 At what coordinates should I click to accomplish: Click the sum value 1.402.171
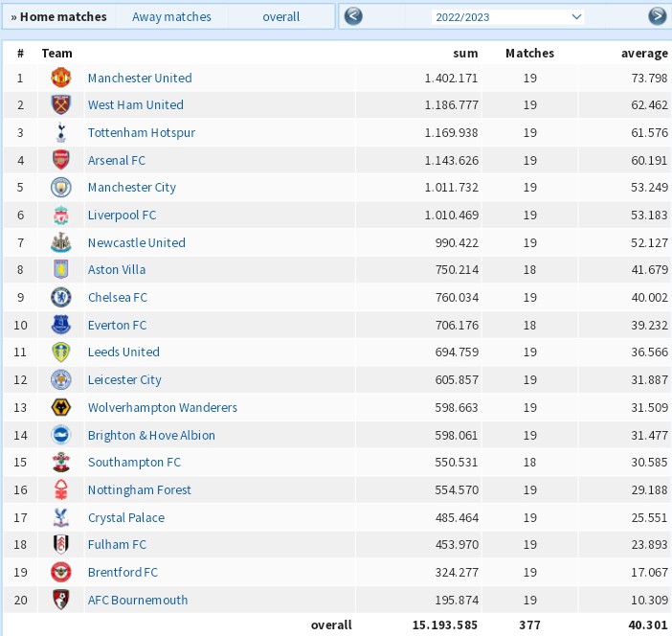[x=451, y=78]
